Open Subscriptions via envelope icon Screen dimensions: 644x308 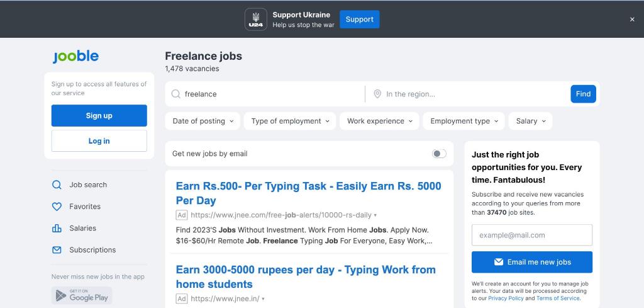[x=57, y=250]
